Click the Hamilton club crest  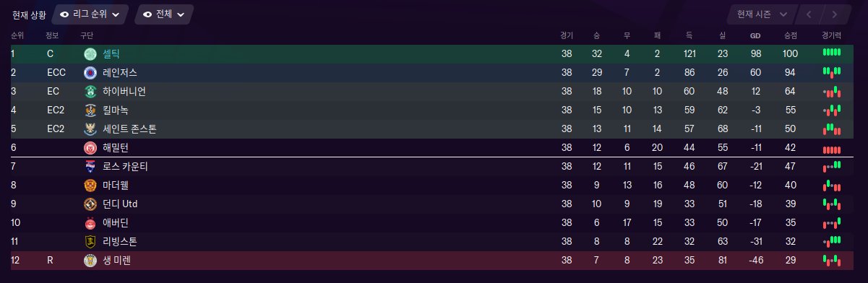(90, 148)
